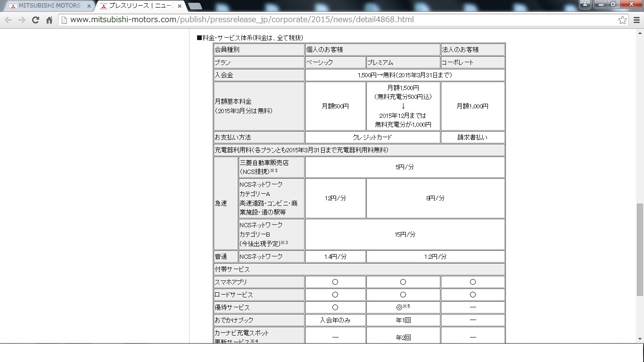
Task: Click the 三菱自動車販売店 row label
Action: (x=271, y=167)
